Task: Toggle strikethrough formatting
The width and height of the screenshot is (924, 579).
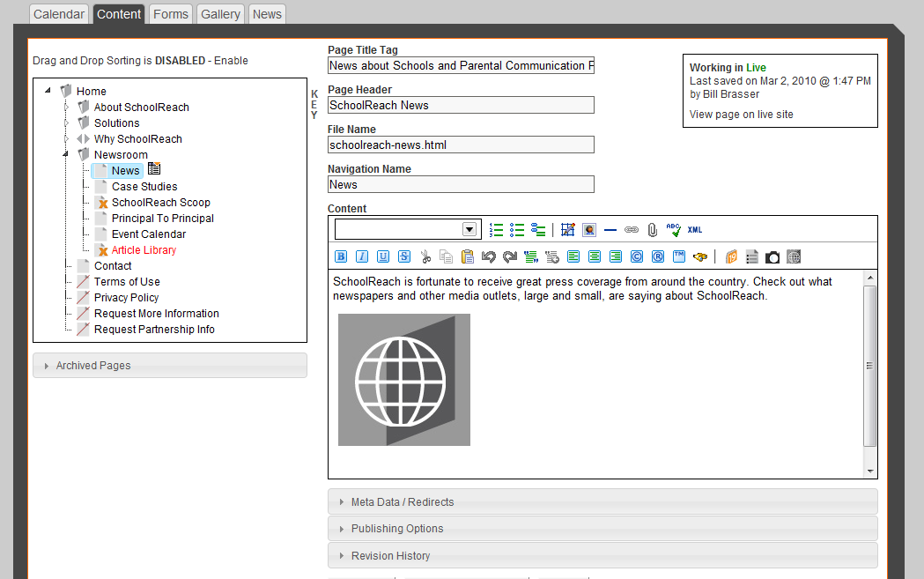Action: tap(404, 256)
